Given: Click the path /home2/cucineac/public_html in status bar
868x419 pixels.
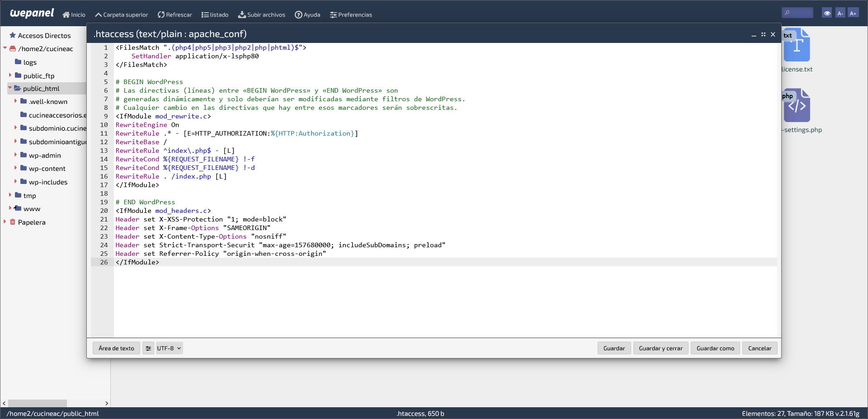Looking at the screenshot, I should click(x=52, y=413).
